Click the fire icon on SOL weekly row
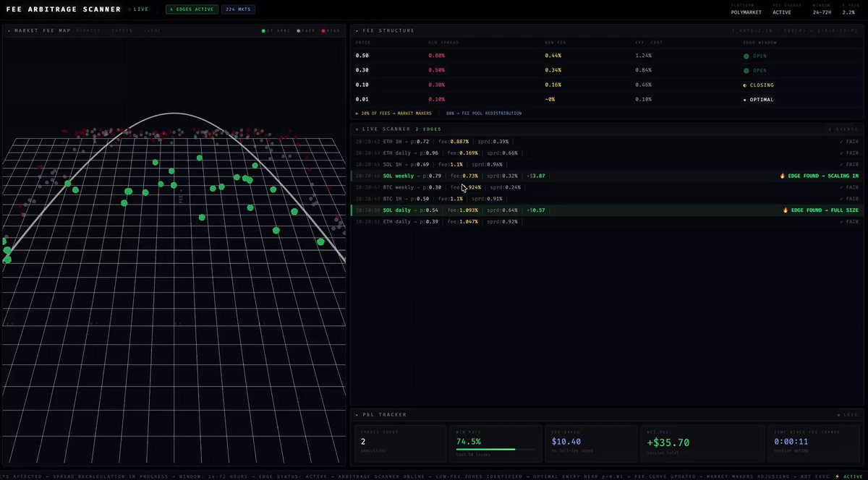Viewport: 868px width, 480px height. [783, 176]
